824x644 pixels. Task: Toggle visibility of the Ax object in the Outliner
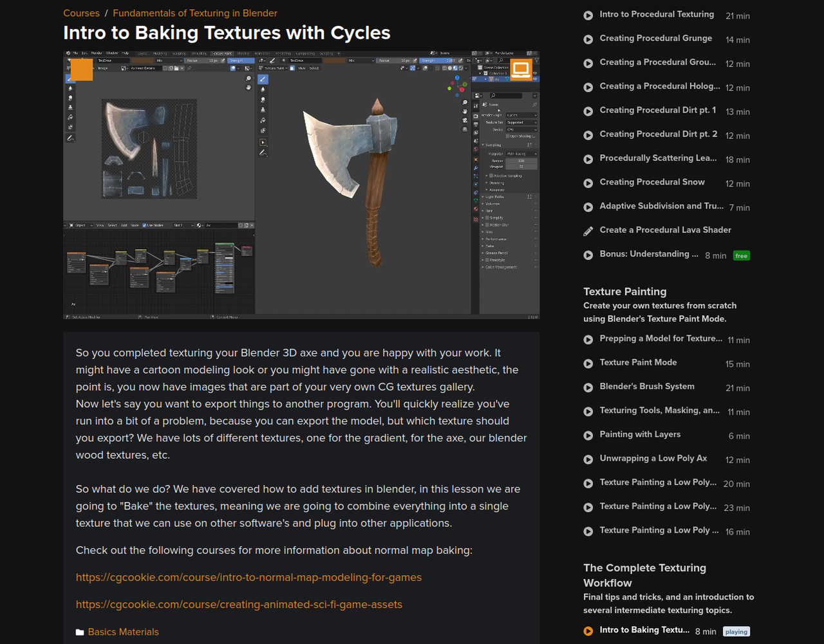[x=534, y=78]
